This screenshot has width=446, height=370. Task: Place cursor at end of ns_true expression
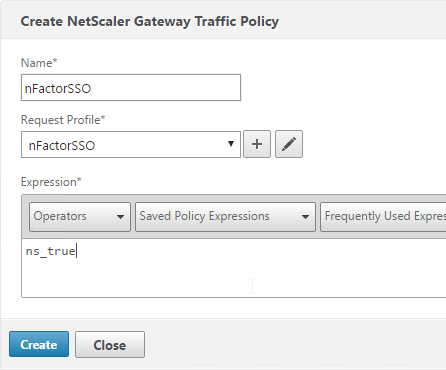click(x=76, y=251)
